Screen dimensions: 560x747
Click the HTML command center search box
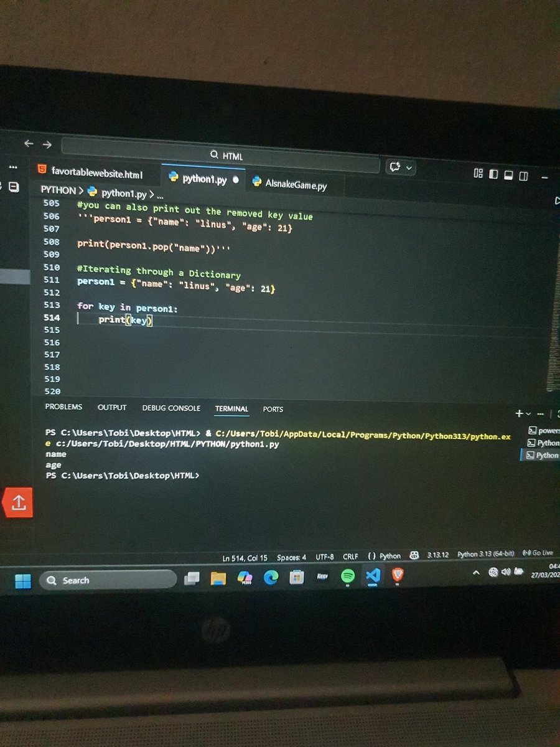(x=221, y=156)
